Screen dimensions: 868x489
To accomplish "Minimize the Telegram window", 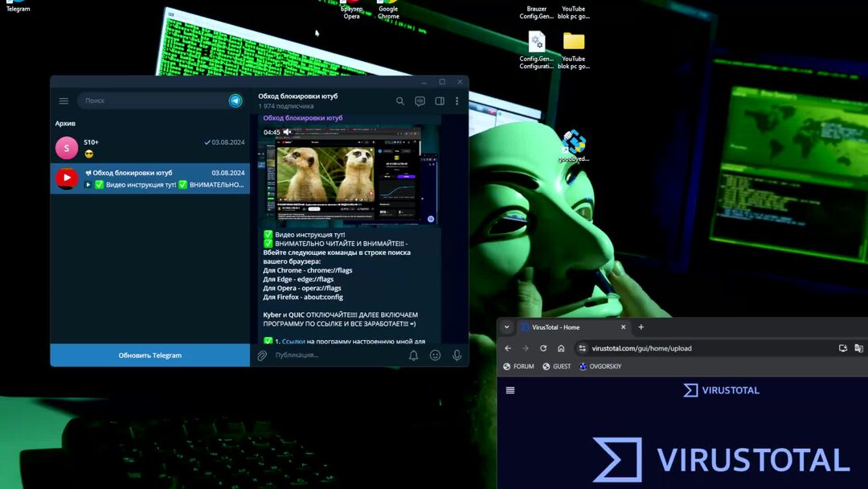I will point(424,82).
